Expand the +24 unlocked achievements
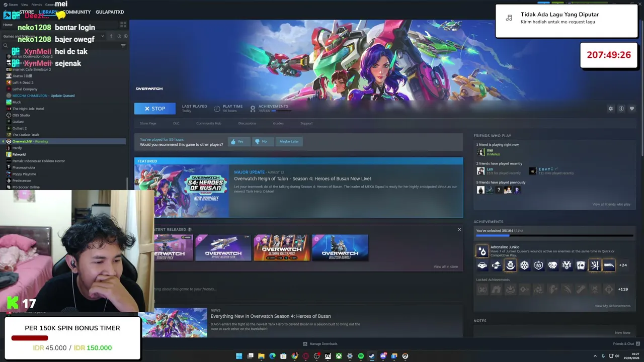The image size is (644, 362). click(x=623, y=265)
